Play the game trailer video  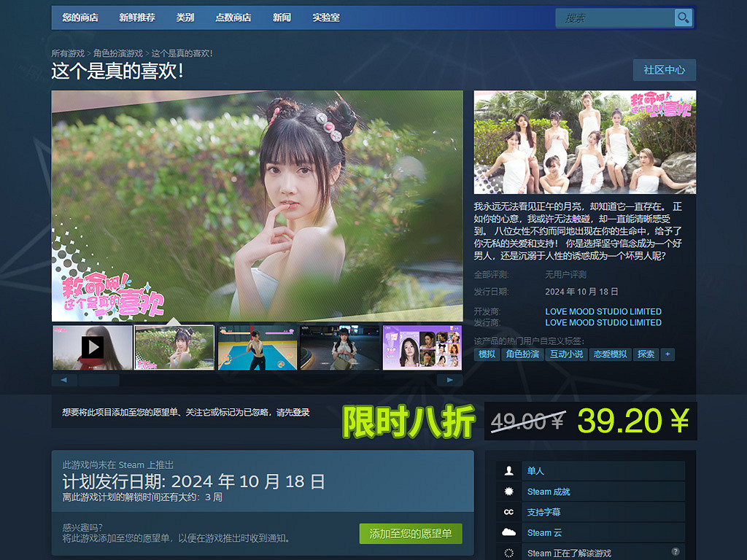pos(94,347)
